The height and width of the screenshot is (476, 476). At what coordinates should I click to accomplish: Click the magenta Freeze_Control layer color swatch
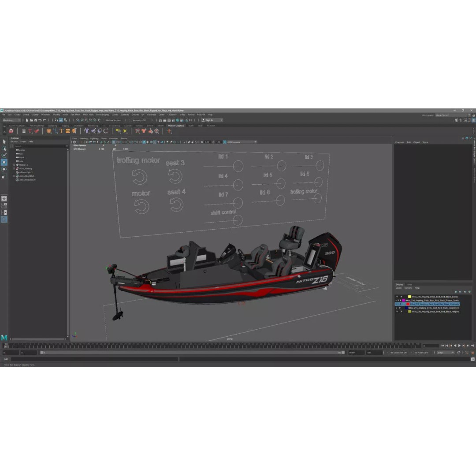(404, 300)
